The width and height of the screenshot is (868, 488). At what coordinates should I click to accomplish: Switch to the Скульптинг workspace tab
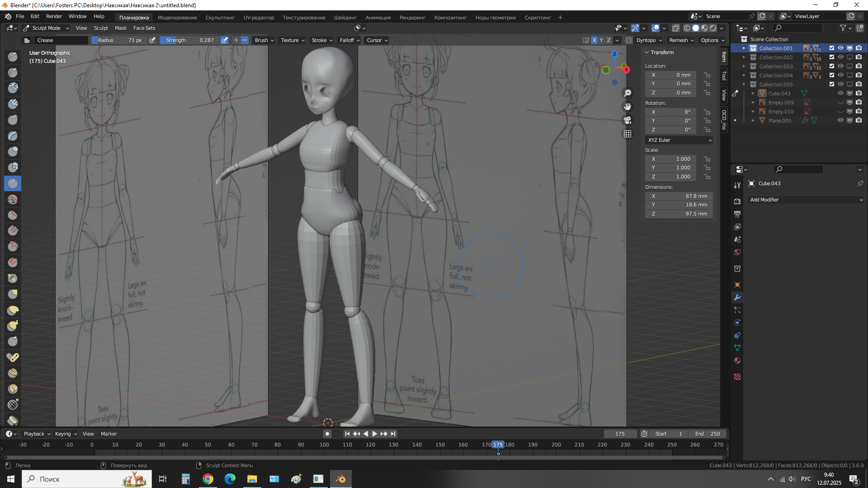point(220,18)
